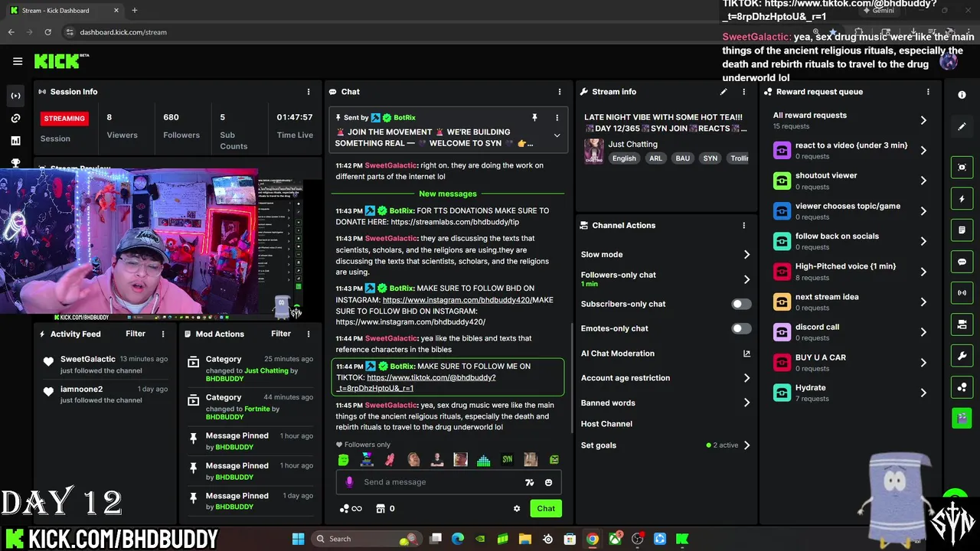Expand Set goals arrow
This screenshot has height=551, width=980.
746,445
